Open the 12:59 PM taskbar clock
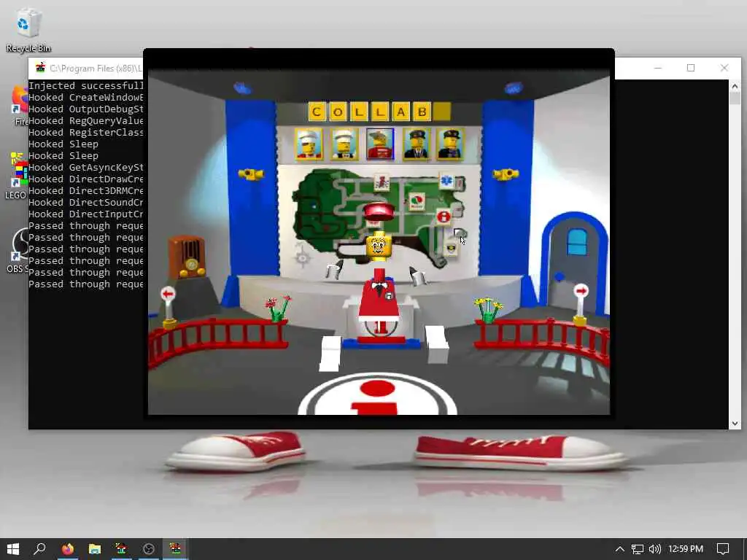The height and width of the screenshot is (560, 747). (x=686, y=549)
